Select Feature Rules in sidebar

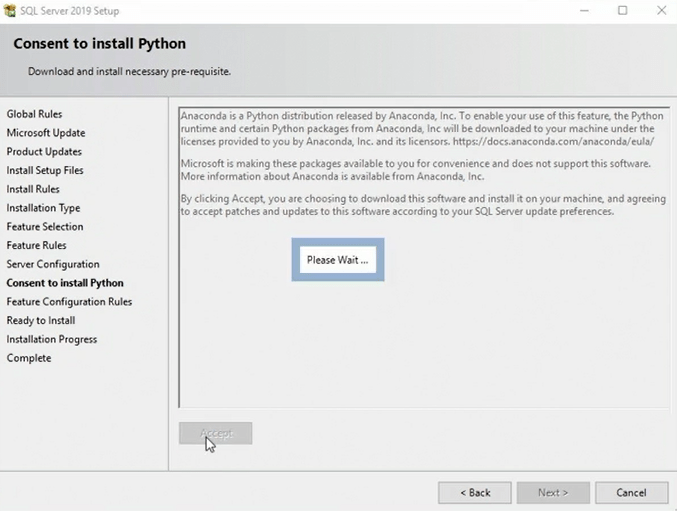(36, 245)
